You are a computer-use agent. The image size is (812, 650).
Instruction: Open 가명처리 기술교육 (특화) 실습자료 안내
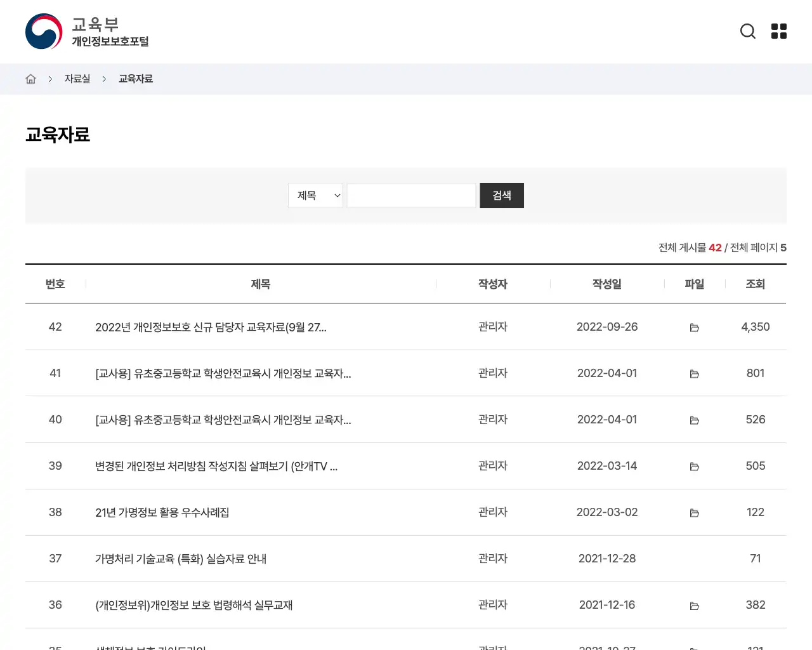[181, 559]
